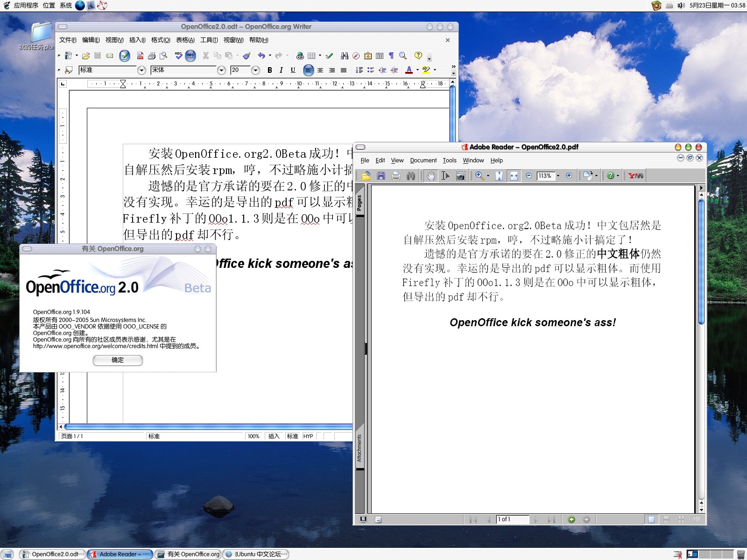
Task: Open the highlighting color dropdown arrow
Action: (x=435, y=70)
